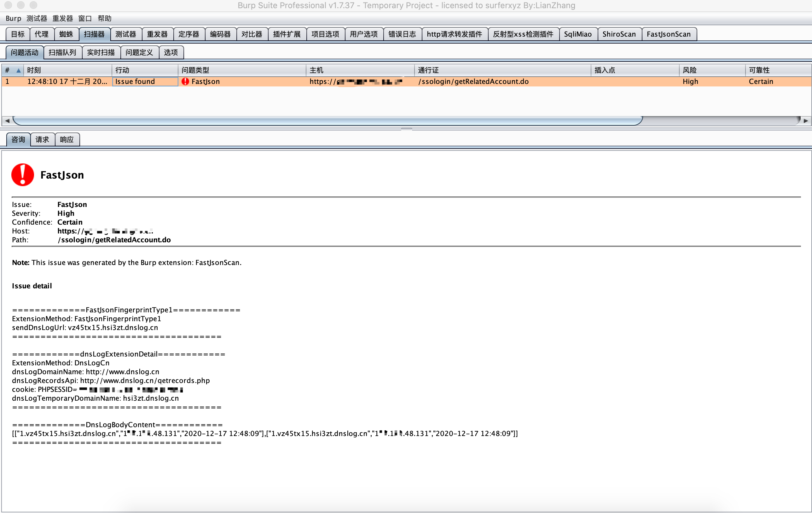Click the sort arrow in the # column
This screenshot has width=812, height=513.
[x=19, y=70]
